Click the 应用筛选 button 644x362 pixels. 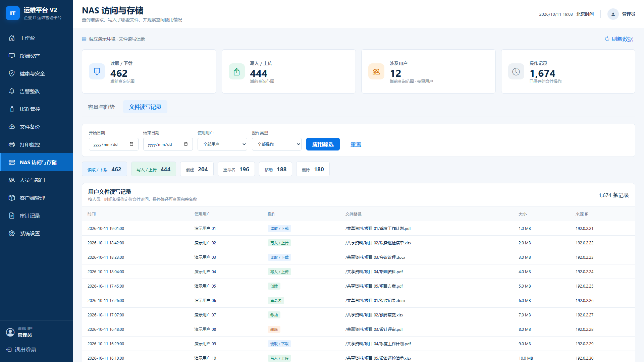[x=323, y=144]
